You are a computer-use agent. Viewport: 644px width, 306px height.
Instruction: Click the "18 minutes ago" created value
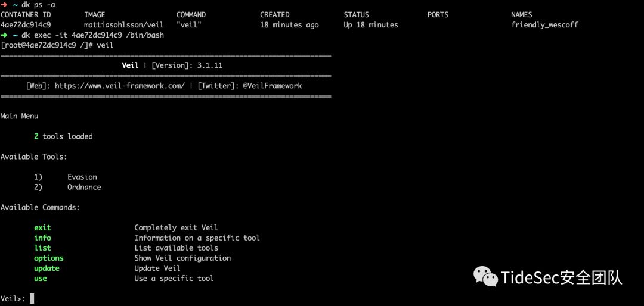coord(289,25)
